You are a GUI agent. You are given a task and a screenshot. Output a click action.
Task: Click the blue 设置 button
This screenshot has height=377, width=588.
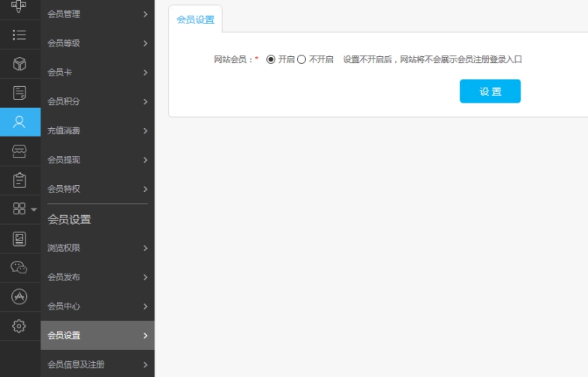[x=490, y=91]
